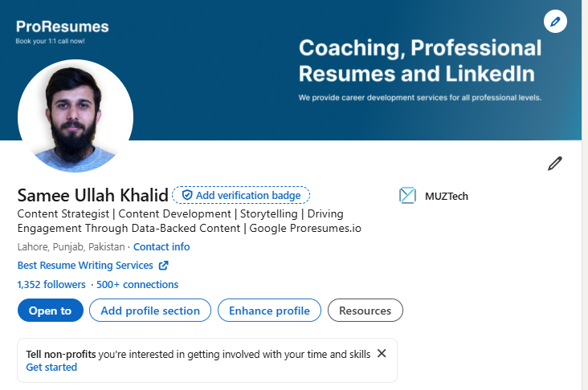588x390 pixels.
Task: Click the external link icon after Best Resume Writing Services
Action: pyautogui.click(x=164, y=266)
